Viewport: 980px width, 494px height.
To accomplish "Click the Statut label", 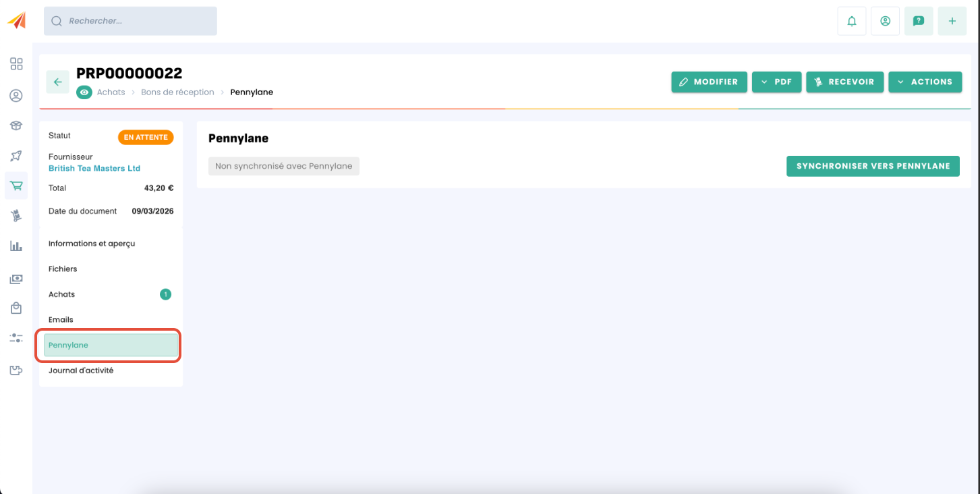I will coord(59,136).
